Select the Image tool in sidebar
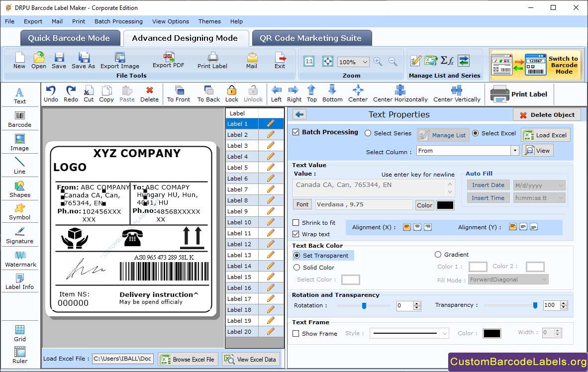 click(x=19, y=143)
